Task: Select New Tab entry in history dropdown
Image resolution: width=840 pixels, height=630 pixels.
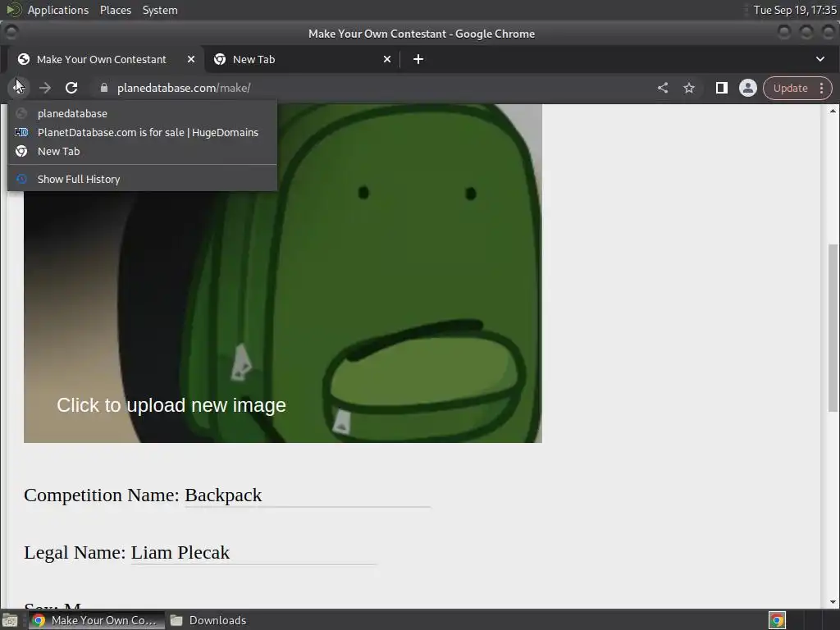Action: pos(143,151)
